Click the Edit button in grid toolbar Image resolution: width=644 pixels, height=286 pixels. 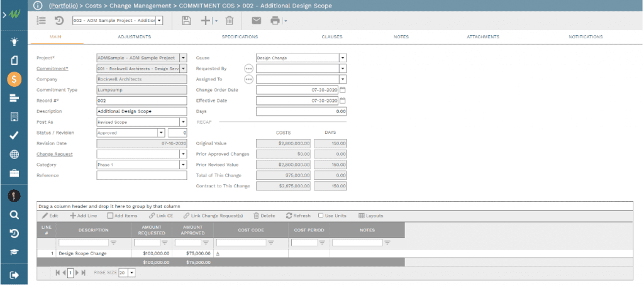[x=50, y=216]
